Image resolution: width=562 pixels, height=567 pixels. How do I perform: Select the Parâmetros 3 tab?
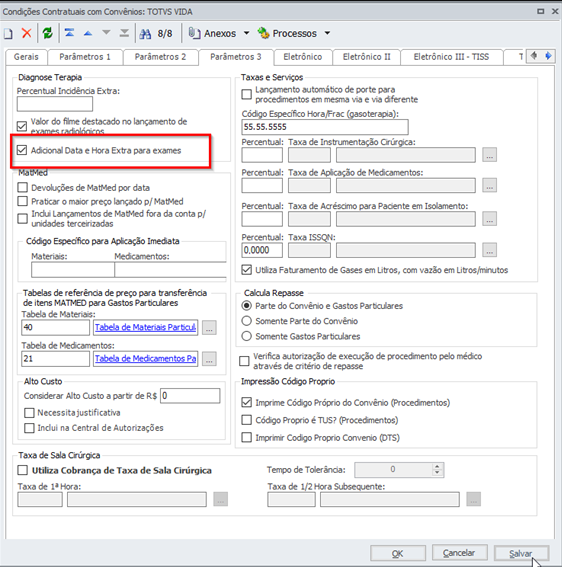point(235,57)
